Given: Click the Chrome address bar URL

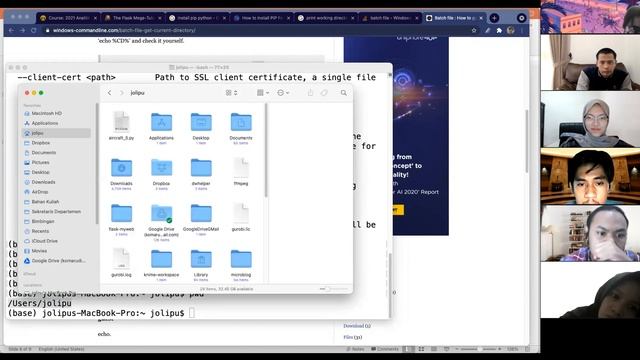Looking at the screenshot, I should 124,30.
